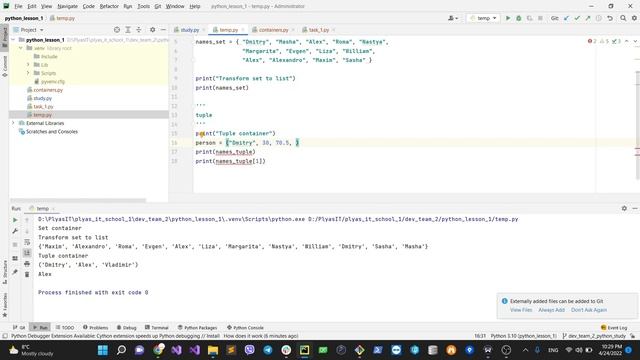The image size is (640, 360).
Task: Collapse the python_lesson_1 root folder
Action: click(x=13, y=40)
